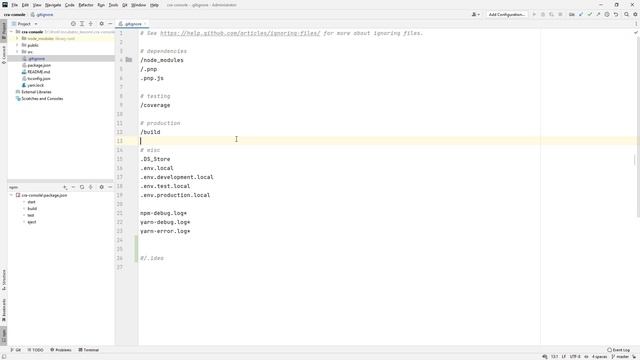Open the Refactor menu
This screenshot has width=640, height=360.
pyautogui.click(x=86, y=5)
